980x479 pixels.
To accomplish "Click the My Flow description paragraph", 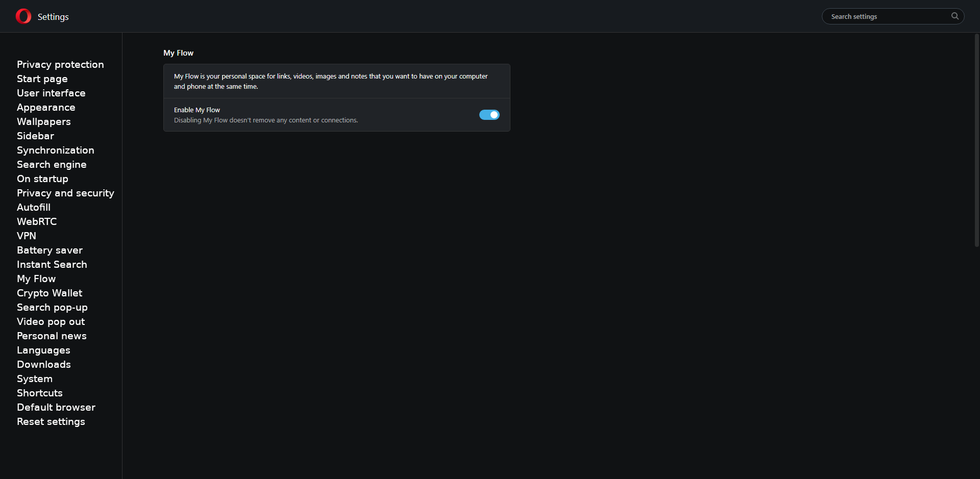I will (x=331, y=81).
